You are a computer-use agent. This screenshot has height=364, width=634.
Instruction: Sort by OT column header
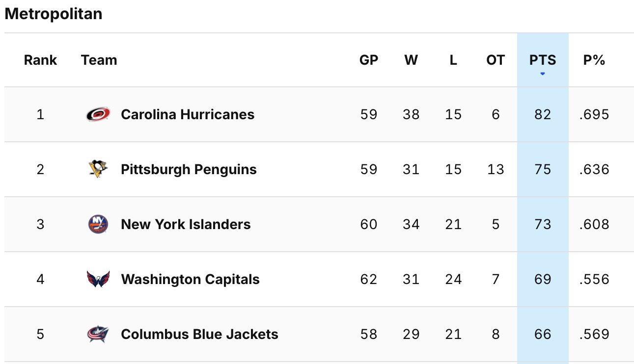click(x=495, y=60)
